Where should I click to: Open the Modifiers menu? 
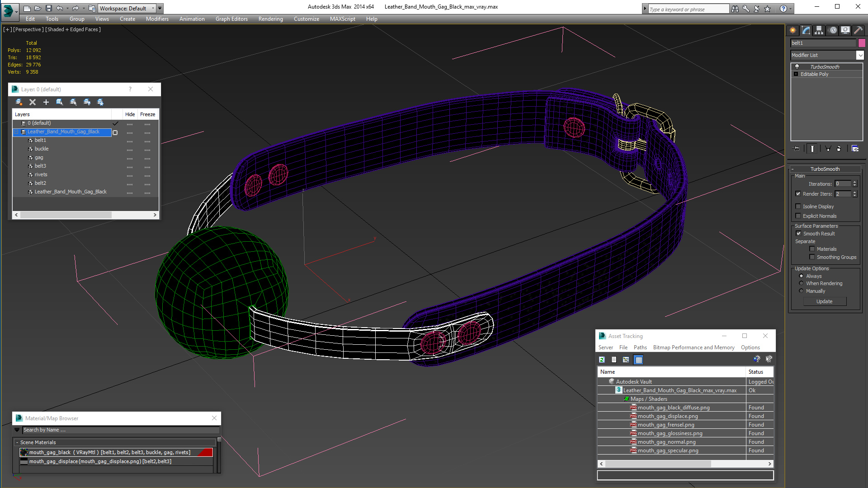click(157, 19)
